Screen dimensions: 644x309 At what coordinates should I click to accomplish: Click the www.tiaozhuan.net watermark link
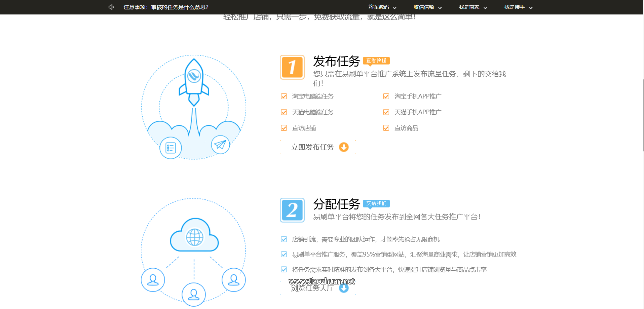tap(322, 281)
